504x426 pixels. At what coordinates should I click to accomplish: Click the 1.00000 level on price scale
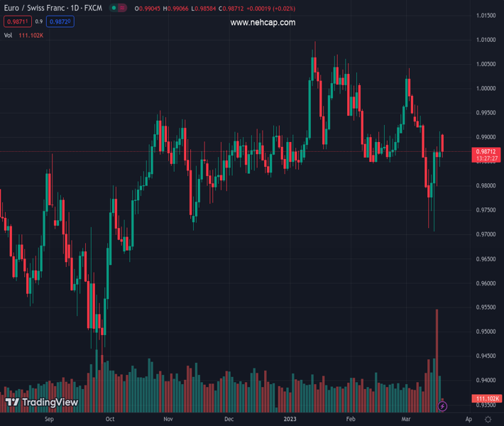point(486,89)
